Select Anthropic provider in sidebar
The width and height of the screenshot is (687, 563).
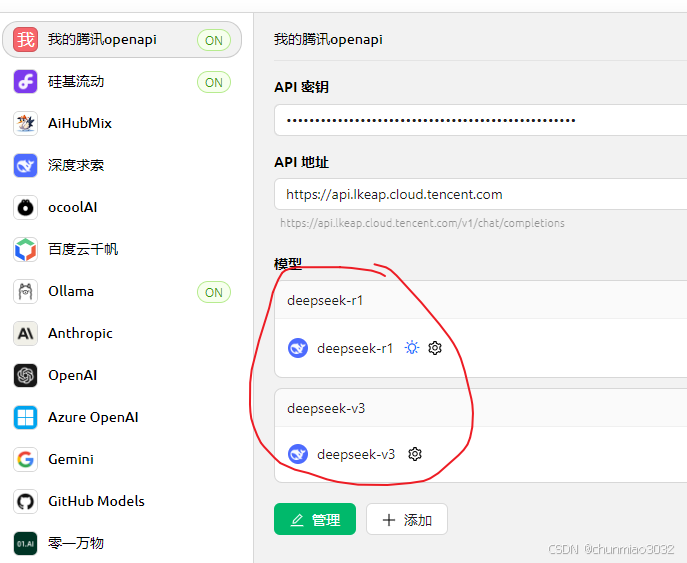coord(122,333)
